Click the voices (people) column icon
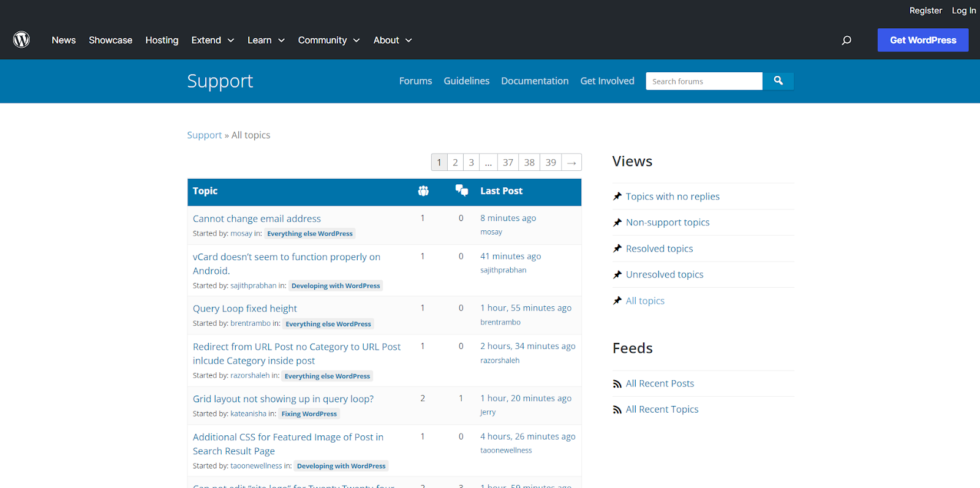Screen dimensions: 980x488 pos(423,191)
